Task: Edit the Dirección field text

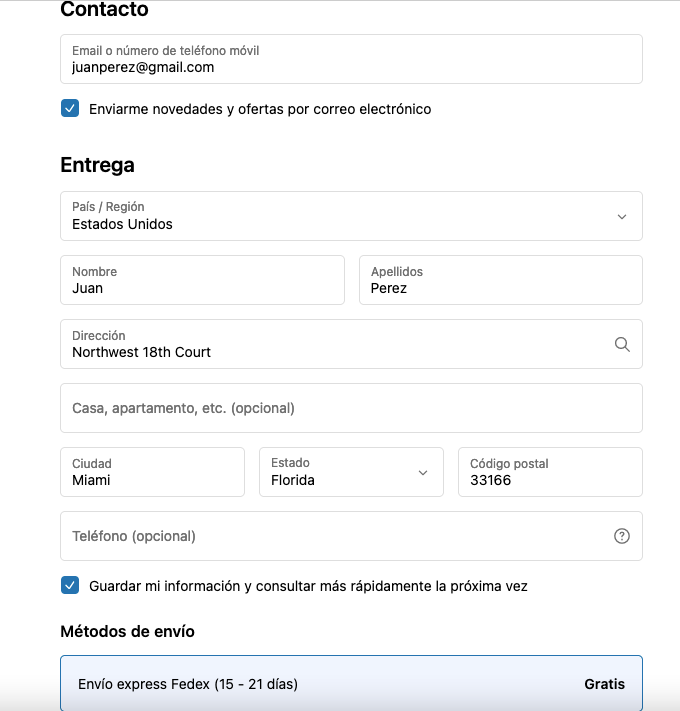Action: coord(351,344)
